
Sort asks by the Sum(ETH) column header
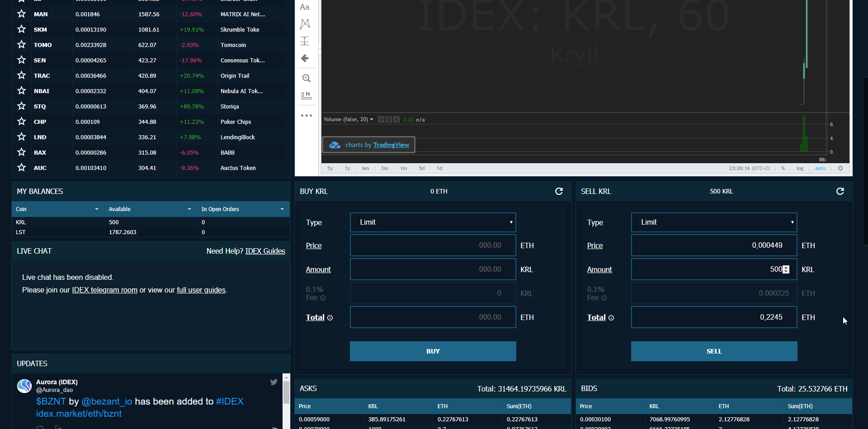(519, 406)
